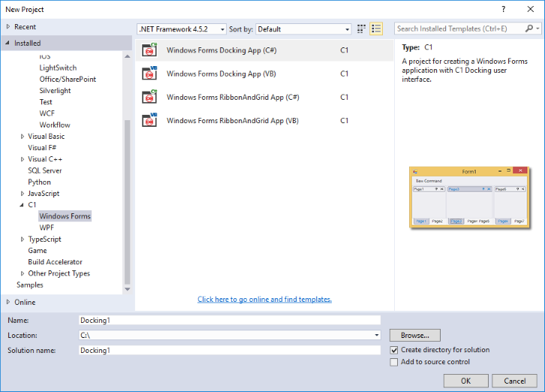Enable Add to source control
545x392 pixels.
point(395,362)
